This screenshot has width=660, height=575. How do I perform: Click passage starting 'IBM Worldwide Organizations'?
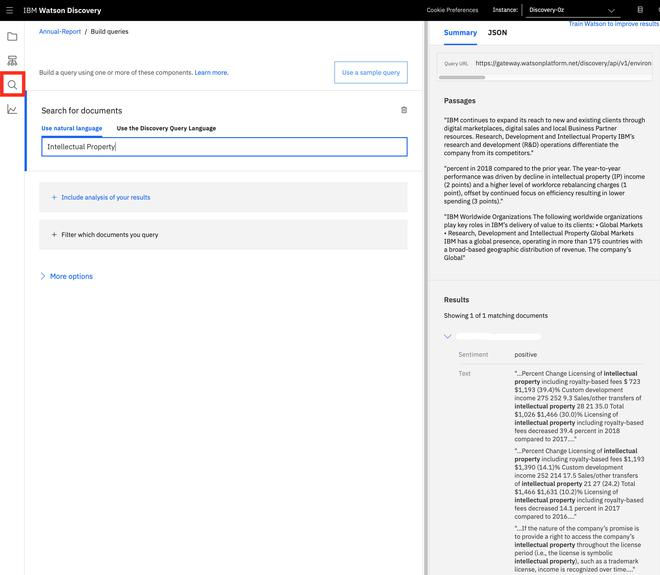point(543,237)
